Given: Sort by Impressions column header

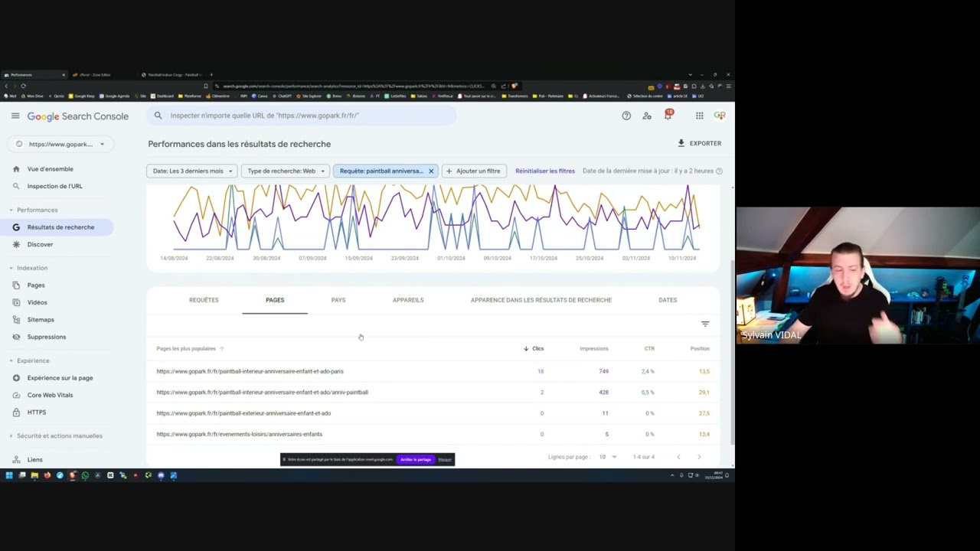Looking at the screenshot, I should coord(594,348).
